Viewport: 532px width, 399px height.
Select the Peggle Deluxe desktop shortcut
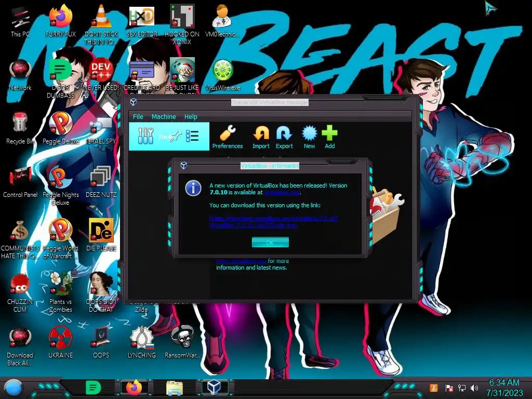(61, 128)
